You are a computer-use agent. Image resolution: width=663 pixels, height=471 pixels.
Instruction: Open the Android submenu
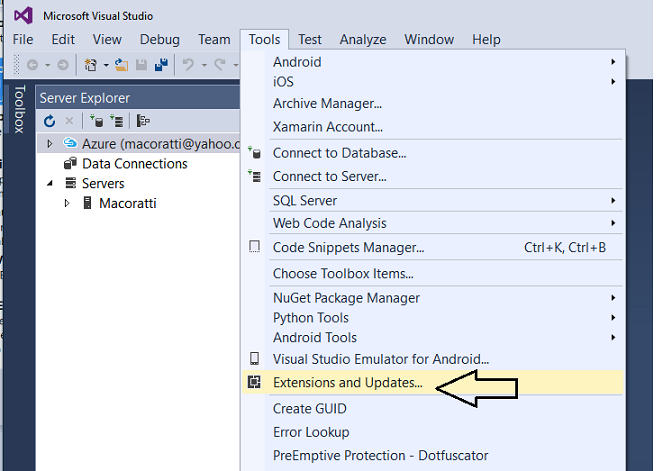coord(433,62)
